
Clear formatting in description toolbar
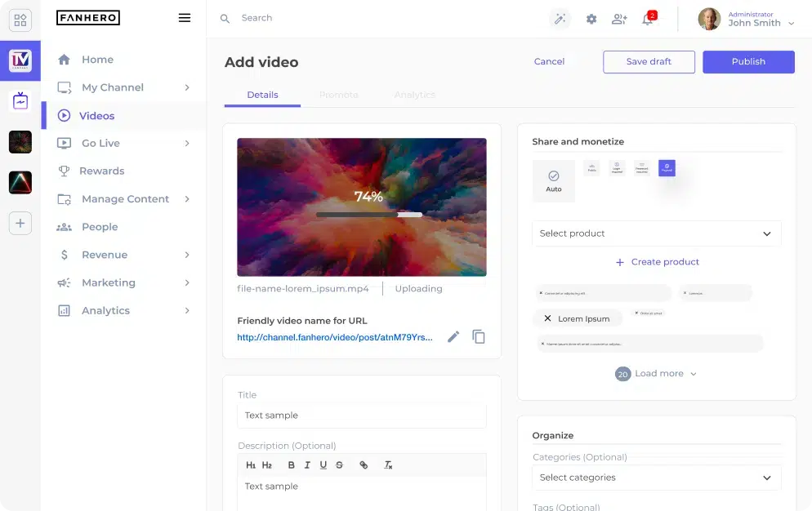point(389,465)
